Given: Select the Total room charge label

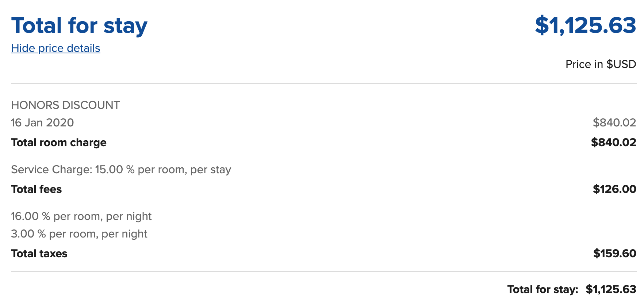Looking at the screenshot, I should (59, 142).
